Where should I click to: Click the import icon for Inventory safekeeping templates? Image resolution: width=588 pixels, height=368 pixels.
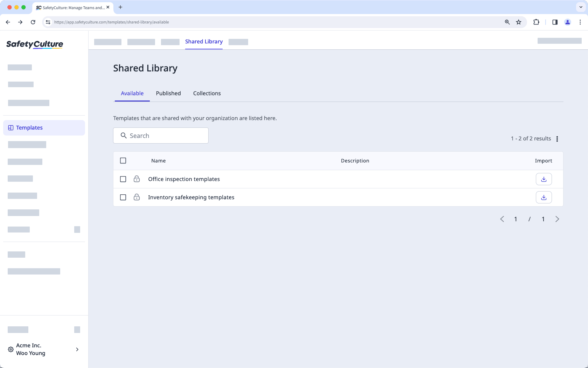pos(544,197)
